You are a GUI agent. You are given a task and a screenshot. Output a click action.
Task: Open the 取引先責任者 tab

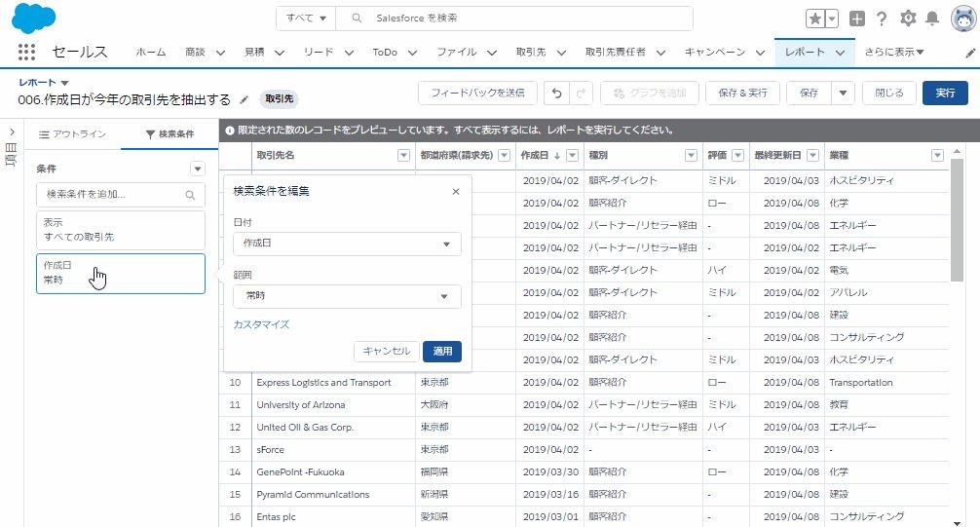pos(615,52)
